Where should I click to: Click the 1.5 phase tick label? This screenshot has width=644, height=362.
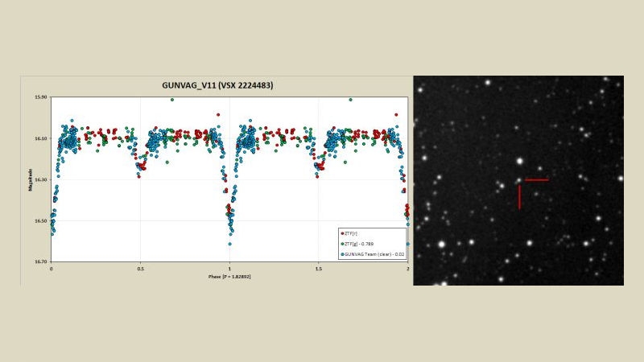pos(319,269)
